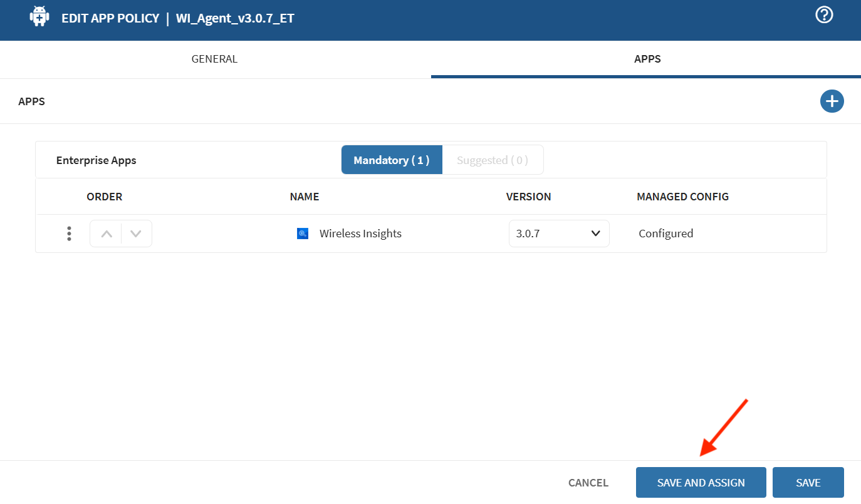Select the Mandatory (1) toggle

392,160
